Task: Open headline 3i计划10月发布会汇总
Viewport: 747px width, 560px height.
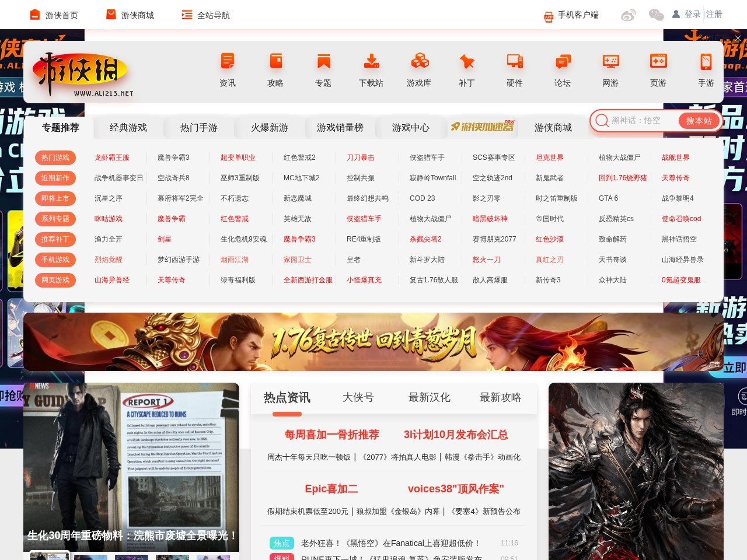Action: point(456,435)
